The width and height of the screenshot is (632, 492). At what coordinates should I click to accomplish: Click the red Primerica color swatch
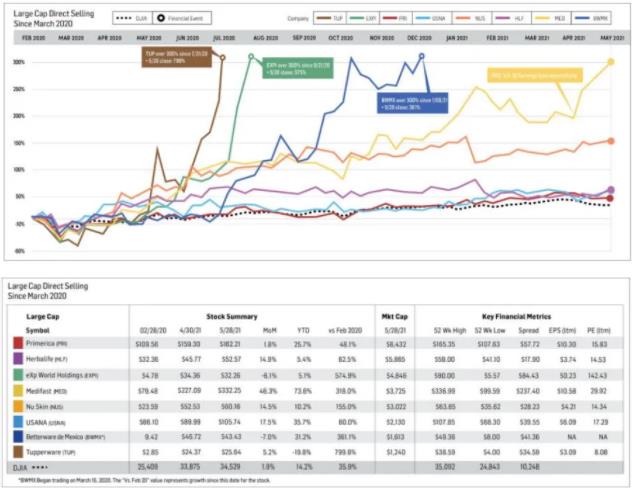18,343
